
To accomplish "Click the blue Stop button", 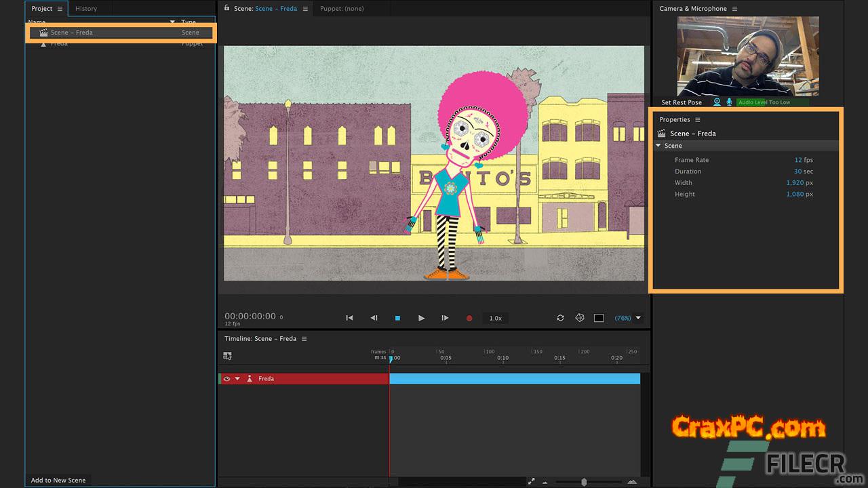I will 397,318.
